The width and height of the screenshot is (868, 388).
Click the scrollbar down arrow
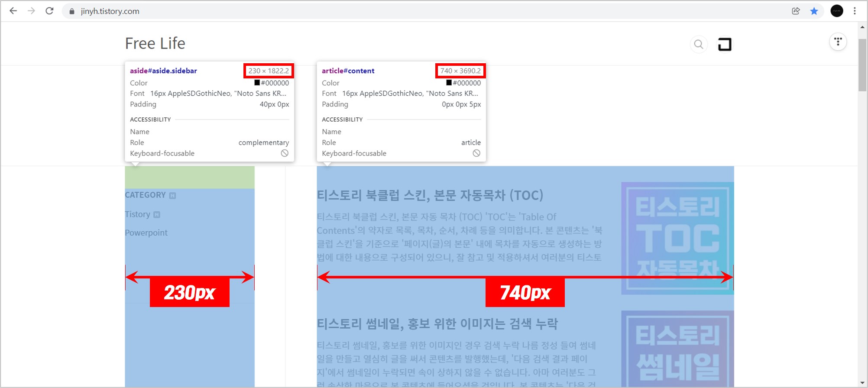(862, 382)
